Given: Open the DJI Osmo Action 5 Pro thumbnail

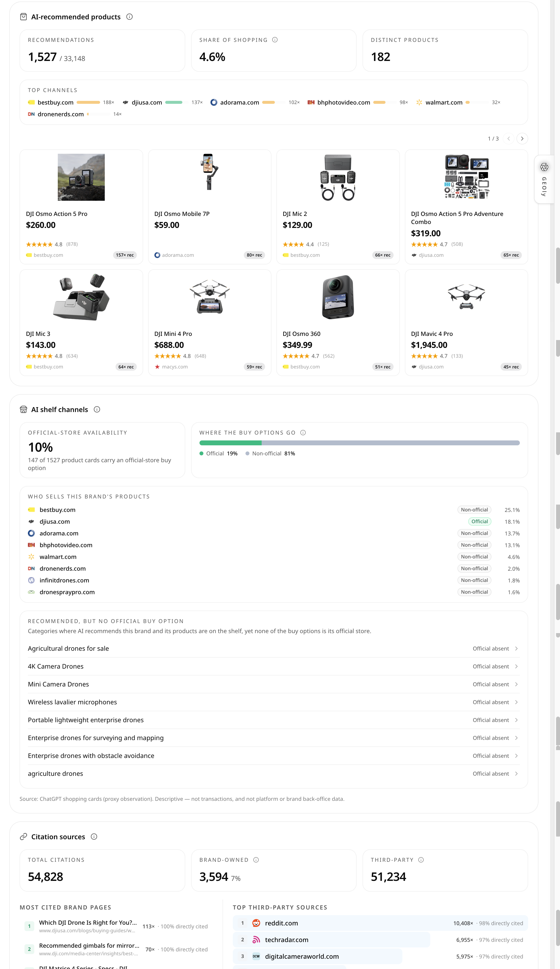Looking at the screenshot, I should (x=81, y=177).
